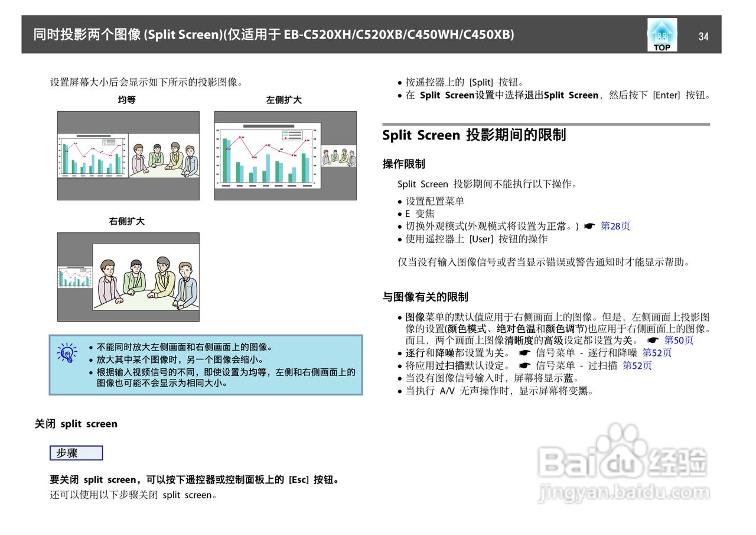Image resolution: width=756 pixels, height=535 pixels.
Task: Click sentence 设置屏幕大小后会显示如下所示的投影图像
Action: pyautogui.click(x=146, y=82)
